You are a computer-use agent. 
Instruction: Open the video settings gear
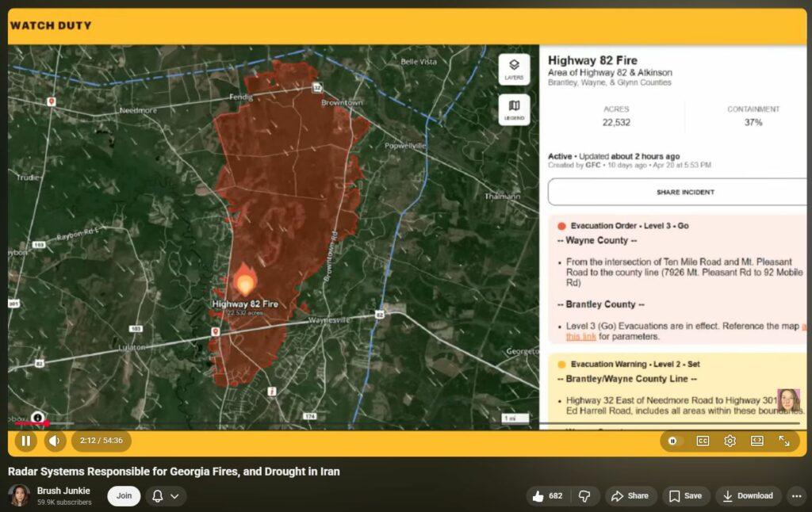point(730,441)
